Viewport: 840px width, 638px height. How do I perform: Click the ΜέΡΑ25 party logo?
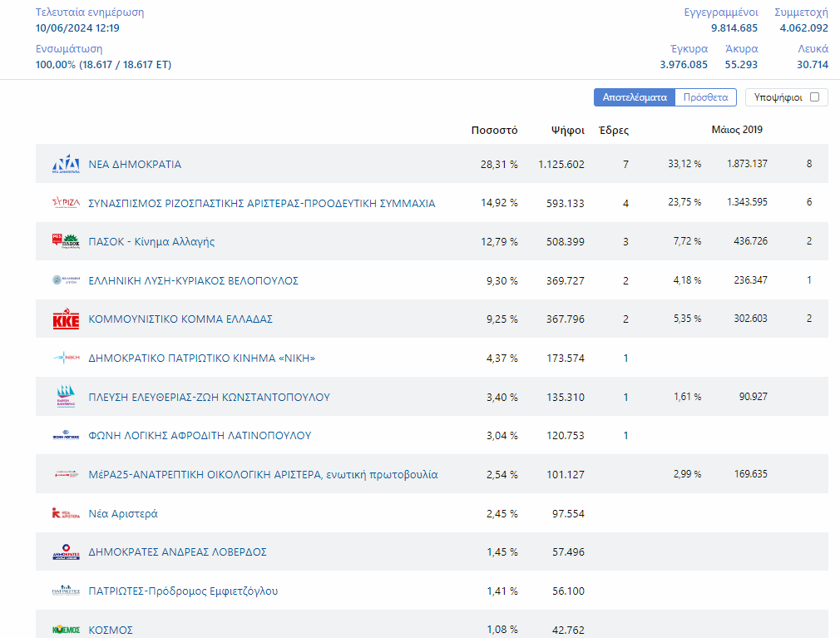pos(66,474)
